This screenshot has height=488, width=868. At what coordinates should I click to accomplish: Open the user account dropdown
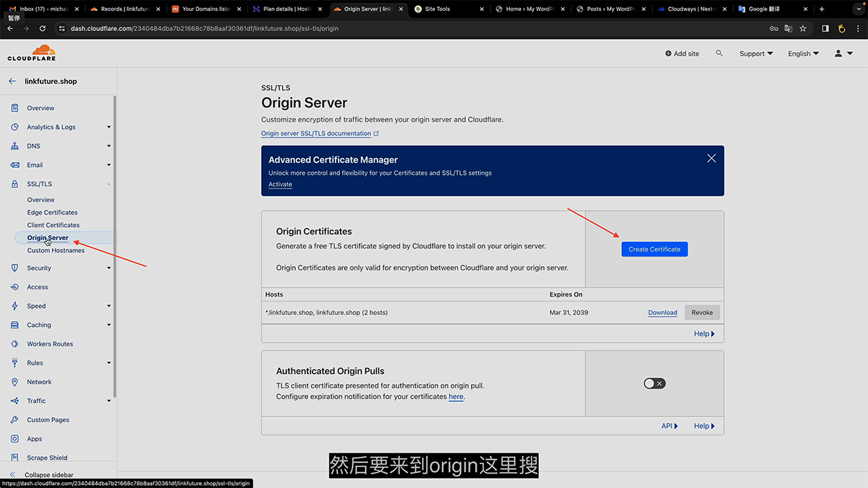(x=843, y=53)
